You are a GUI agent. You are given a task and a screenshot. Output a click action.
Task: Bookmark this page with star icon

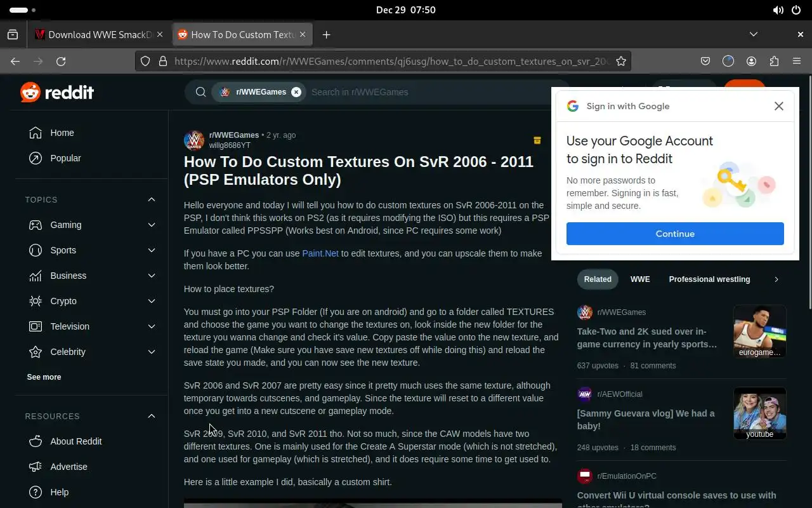pyautogui.click(x=621, y=61)
